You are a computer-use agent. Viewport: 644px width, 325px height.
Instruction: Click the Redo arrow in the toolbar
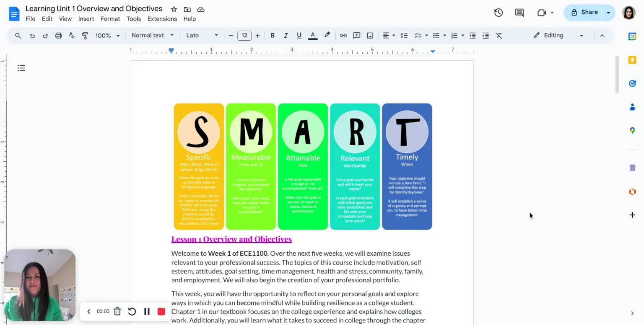[x=45, y=36]
